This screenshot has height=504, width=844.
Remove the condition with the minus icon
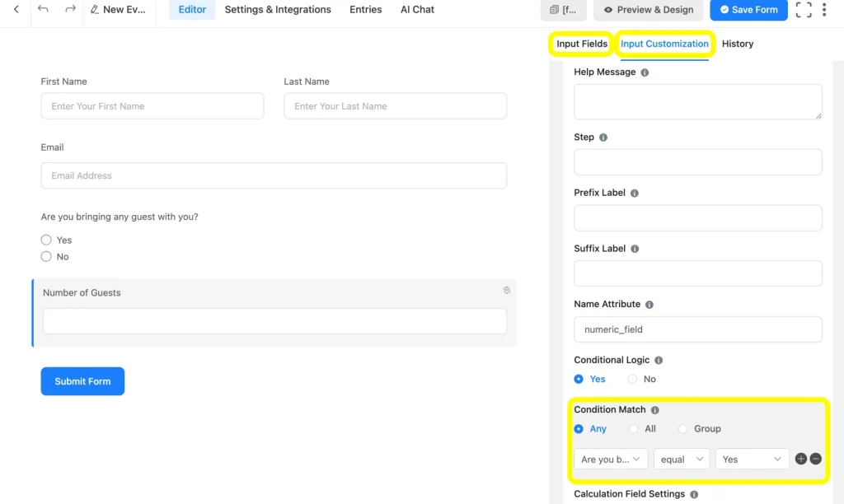coord(815,459)
